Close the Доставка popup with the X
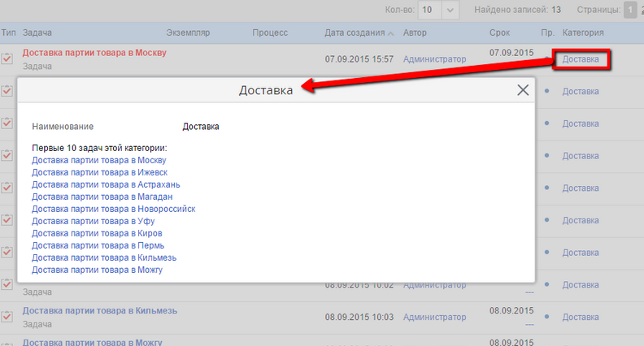 pos(523,90)
